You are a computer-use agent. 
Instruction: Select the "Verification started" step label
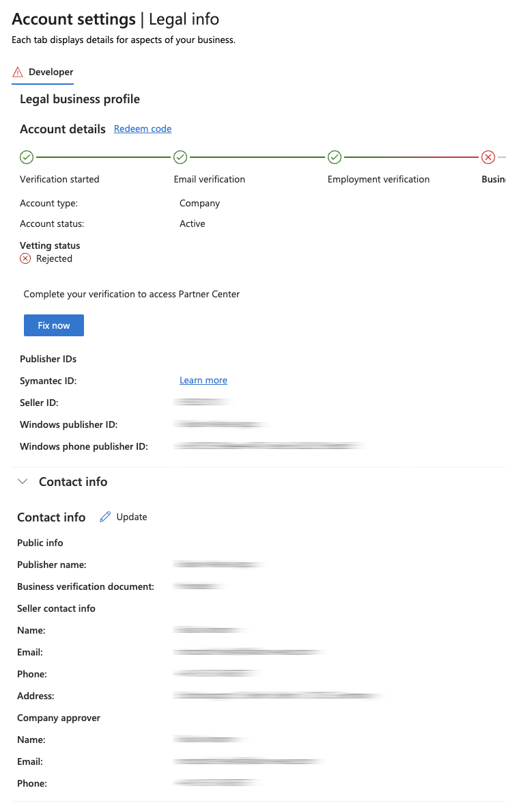point(59,179)
